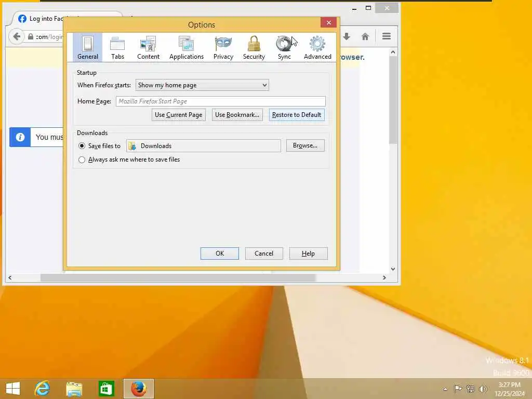Click the Home Page input field

click(x=220, y=101)
